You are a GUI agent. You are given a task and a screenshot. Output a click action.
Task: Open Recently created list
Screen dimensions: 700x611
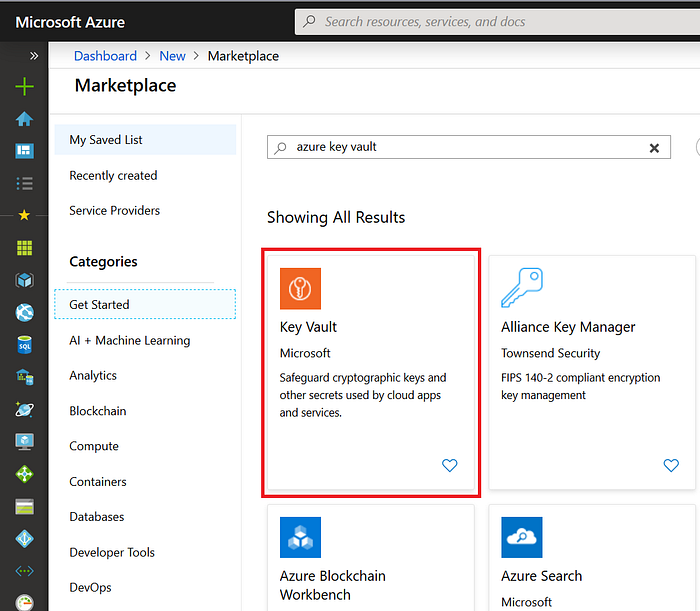click(113, 175)
